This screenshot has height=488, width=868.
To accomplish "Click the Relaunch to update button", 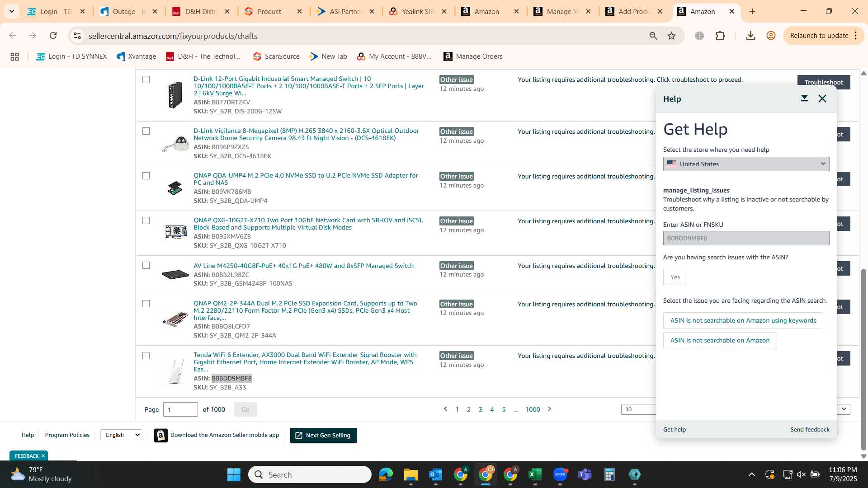I will 819,36.
